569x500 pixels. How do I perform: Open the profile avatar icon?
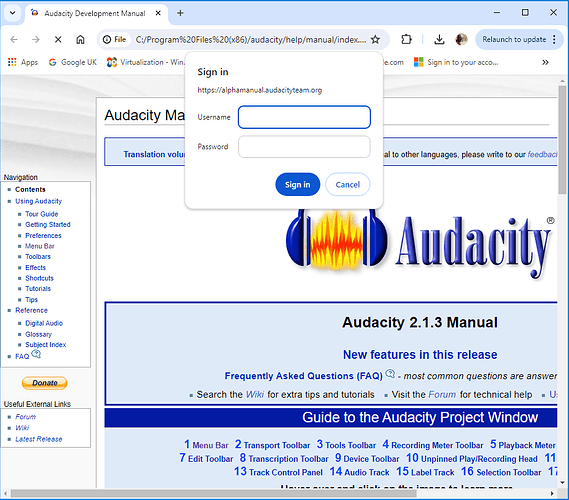click(x=461, y=40)
